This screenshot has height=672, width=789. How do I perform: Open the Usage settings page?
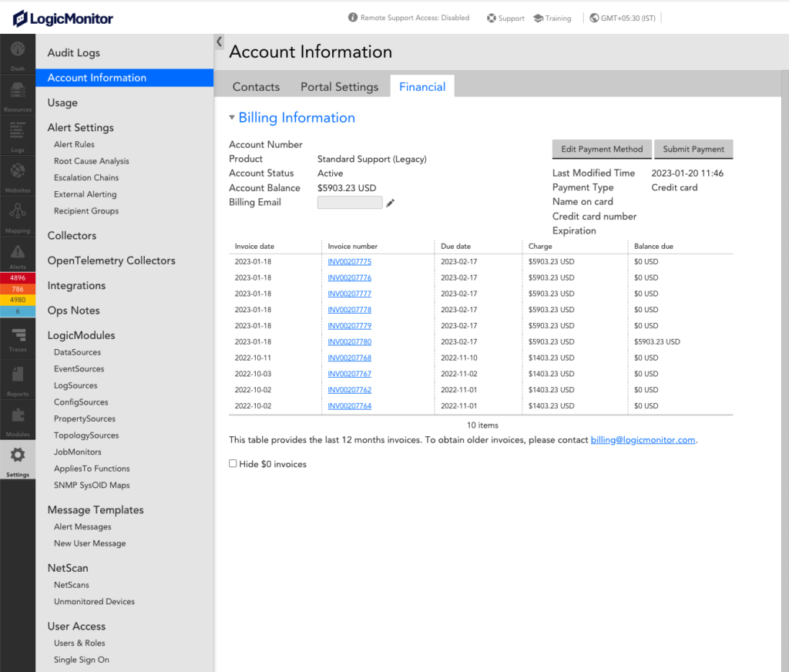pyautogui.click(x=62, y=102)
